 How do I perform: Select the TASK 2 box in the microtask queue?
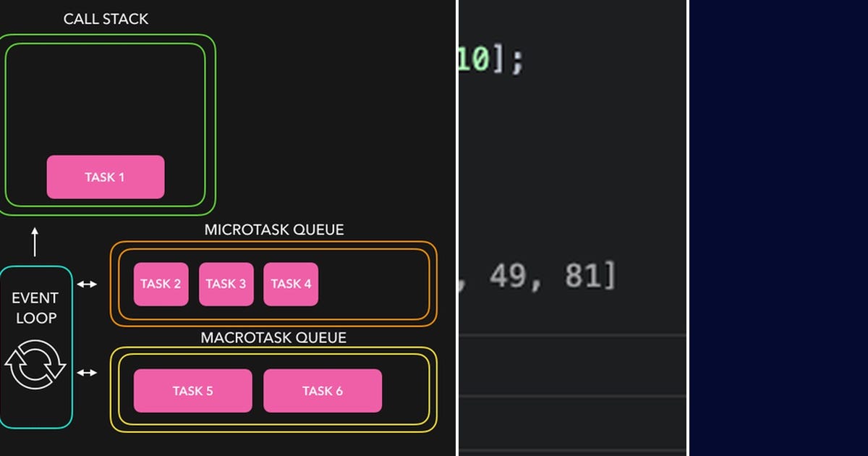(161, 284)
